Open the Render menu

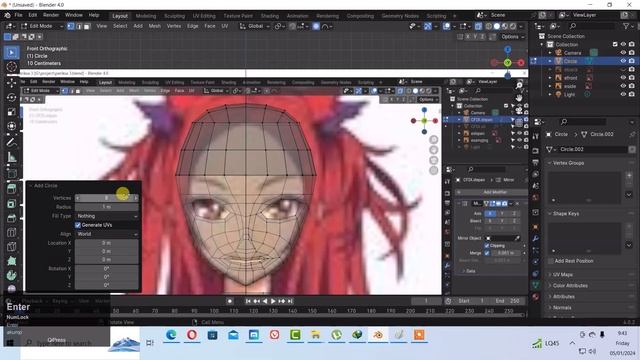pos(51,15)
